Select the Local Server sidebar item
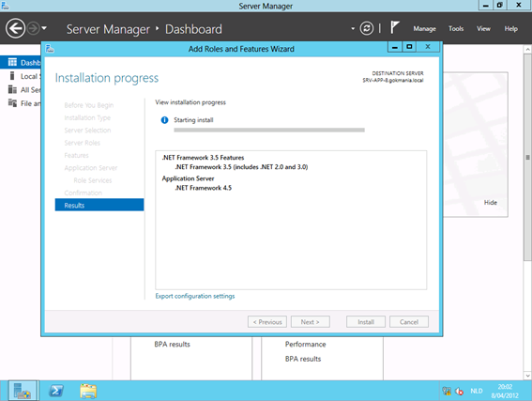 [21, 76]
